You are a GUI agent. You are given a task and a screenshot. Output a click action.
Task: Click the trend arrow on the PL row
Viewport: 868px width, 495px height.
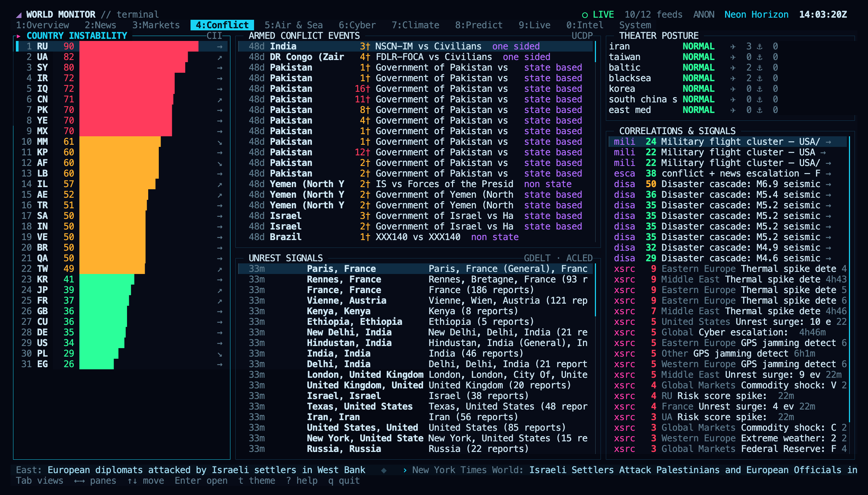point(219,354)
